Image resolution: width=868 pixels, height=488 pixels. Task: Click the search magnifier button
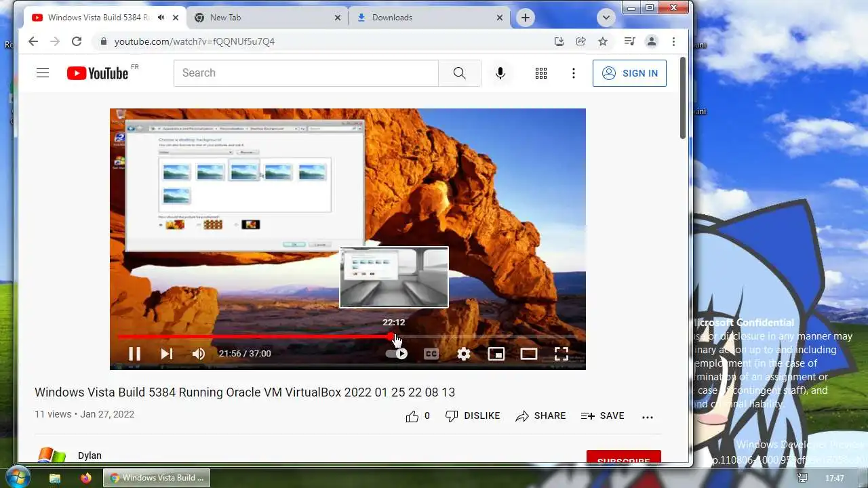pos(460,73)
